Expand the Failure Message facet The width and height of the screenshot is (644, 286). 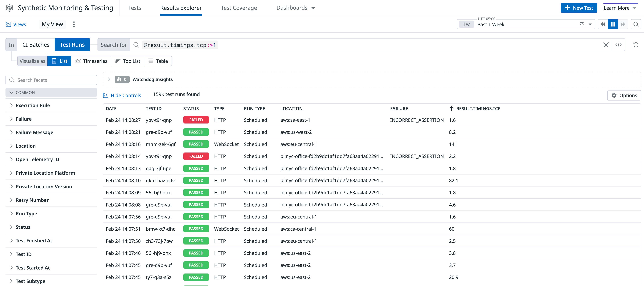[51, 132]
